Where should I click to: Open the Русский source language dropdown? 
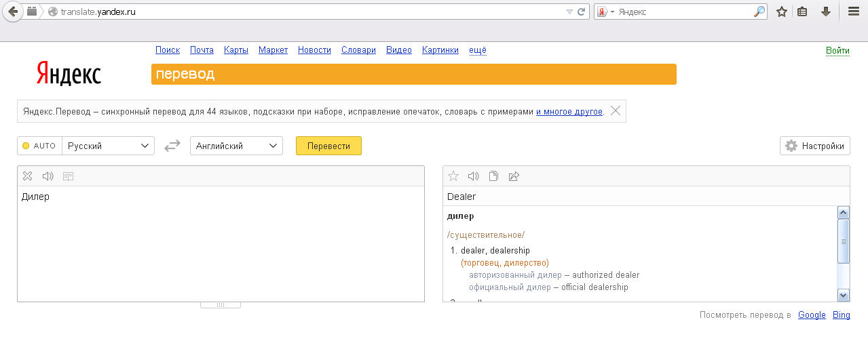click(108, 146)
